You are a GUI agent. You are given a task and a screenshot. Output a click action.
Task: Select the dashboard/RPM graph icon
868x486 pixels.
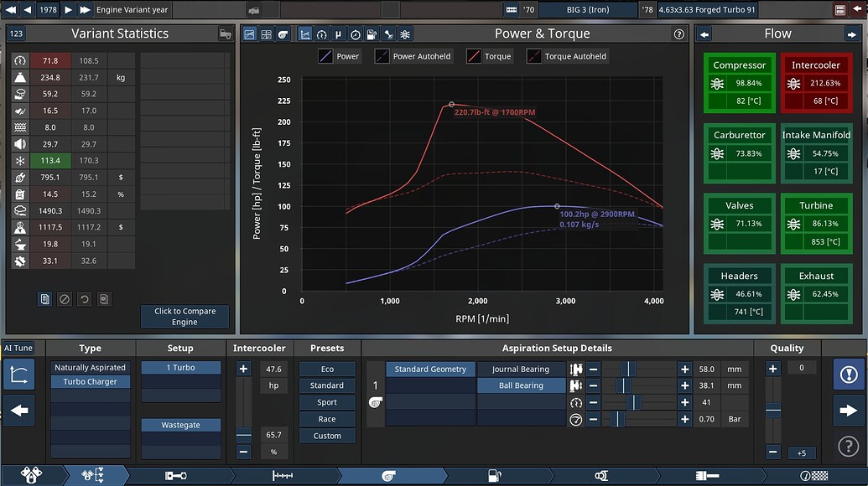(x=321, y=34)
